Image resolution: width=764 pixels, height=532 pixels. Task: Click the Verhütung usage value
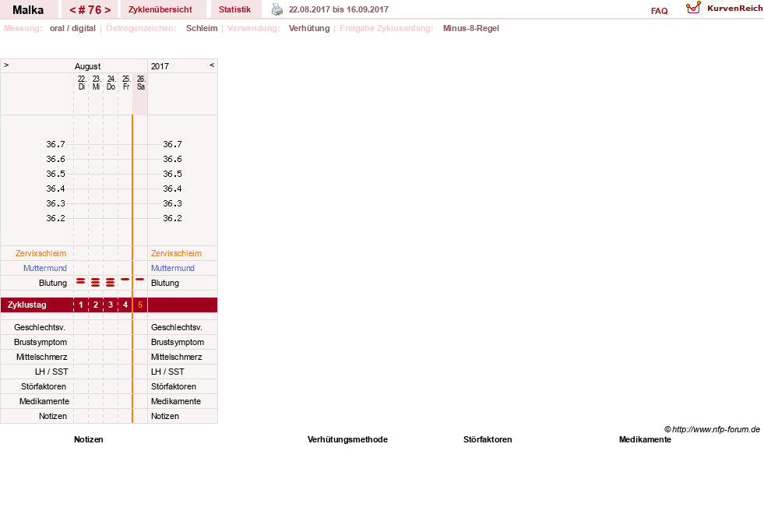click(309, 28)
